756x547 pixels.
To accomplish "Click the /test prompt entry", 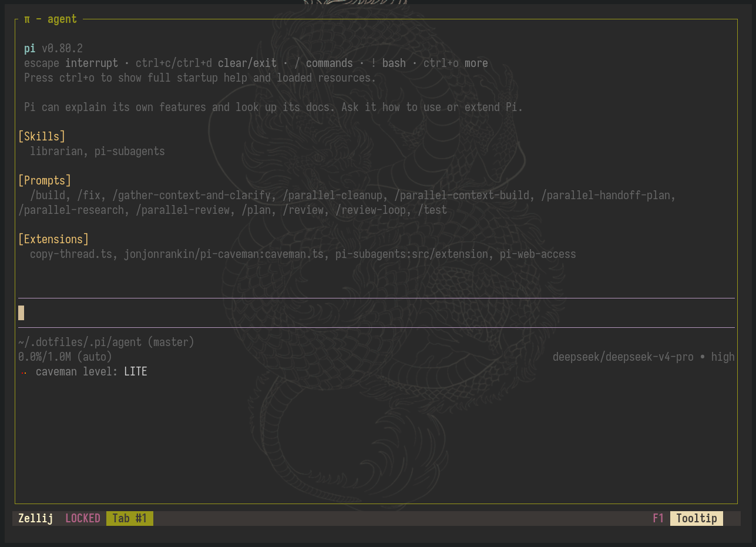I will [x=432, y=210].
